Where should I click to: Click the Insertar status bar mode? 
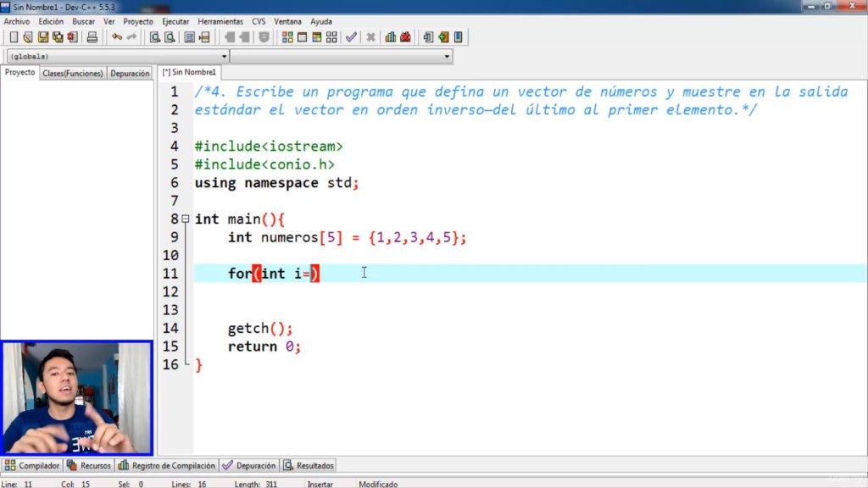pyautogui.click(x=320, y=484)
